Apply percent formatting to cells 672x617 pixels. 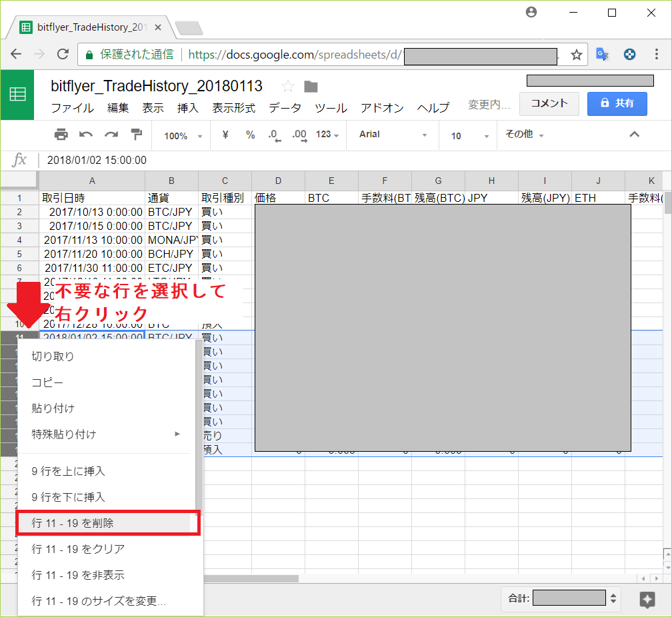(x=250, y=135)
